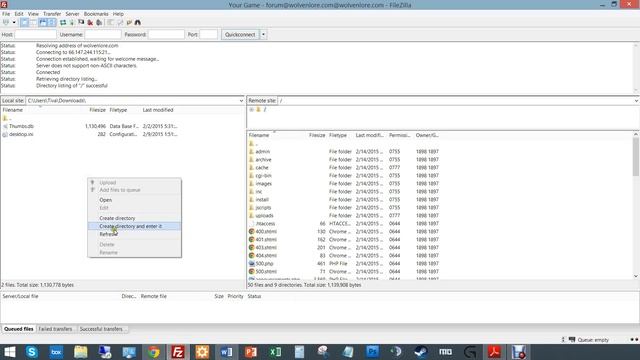The width and height of the screenshot is (640, 360).
Task: Open Photoshop from the taskbar
Action: (372, 352)
